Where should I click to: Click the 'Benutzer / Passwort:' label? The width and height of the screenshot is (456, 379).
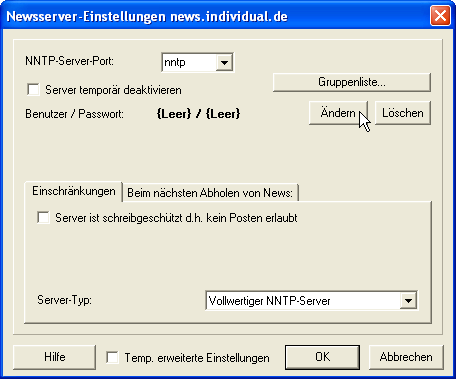point(74,114)
